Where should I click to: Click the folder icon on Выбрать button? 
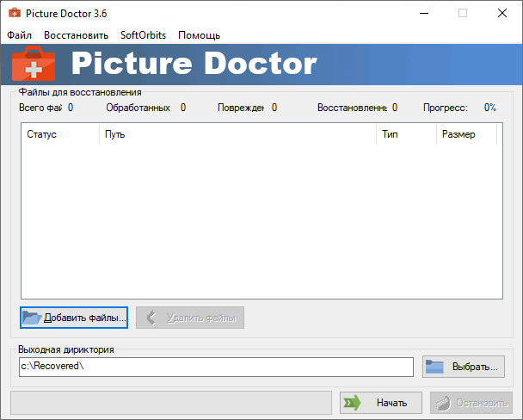(434, 367)
